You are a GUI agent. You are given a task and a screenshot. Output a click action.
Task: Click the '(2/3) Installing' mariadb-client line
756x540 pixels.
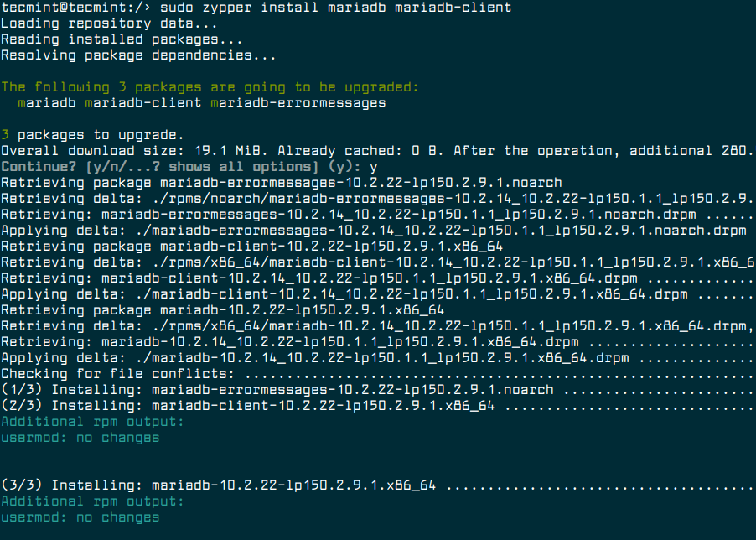point(247,406)
